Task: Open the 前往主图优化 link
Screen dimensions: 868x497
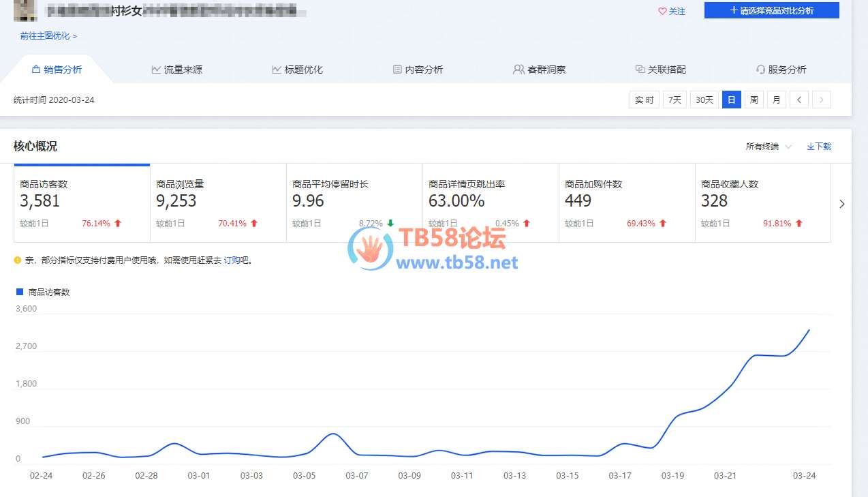Action: (x=48, y=36)
